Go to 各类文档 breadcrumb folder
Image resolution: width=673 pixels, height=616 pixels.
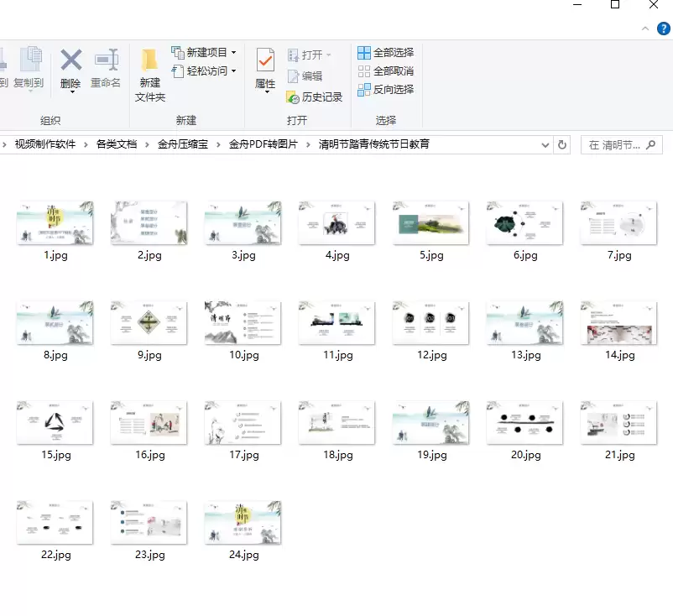(x=117, y=144)
